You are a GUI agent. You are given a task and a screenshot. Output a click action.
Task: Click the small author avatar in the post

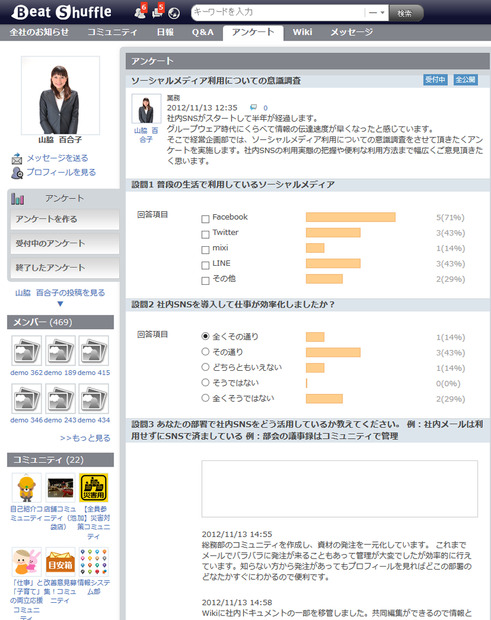coord(146,109)
